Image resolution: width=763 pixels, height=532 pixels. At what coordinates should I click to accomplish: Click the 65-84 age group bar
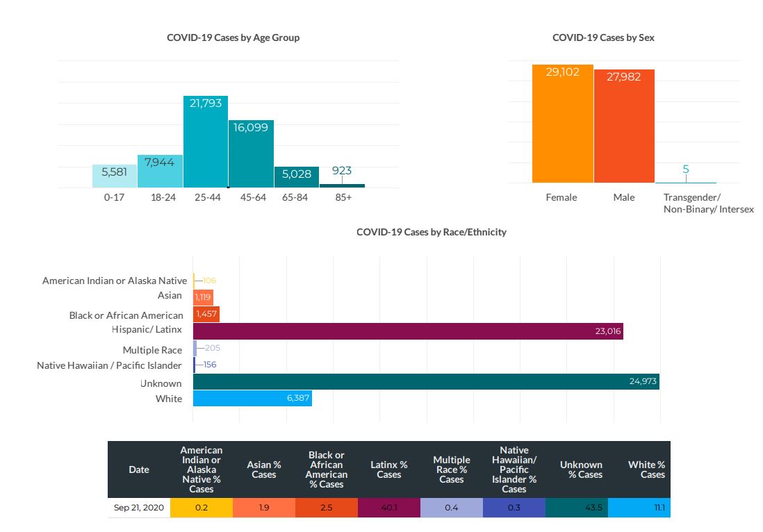297,178
